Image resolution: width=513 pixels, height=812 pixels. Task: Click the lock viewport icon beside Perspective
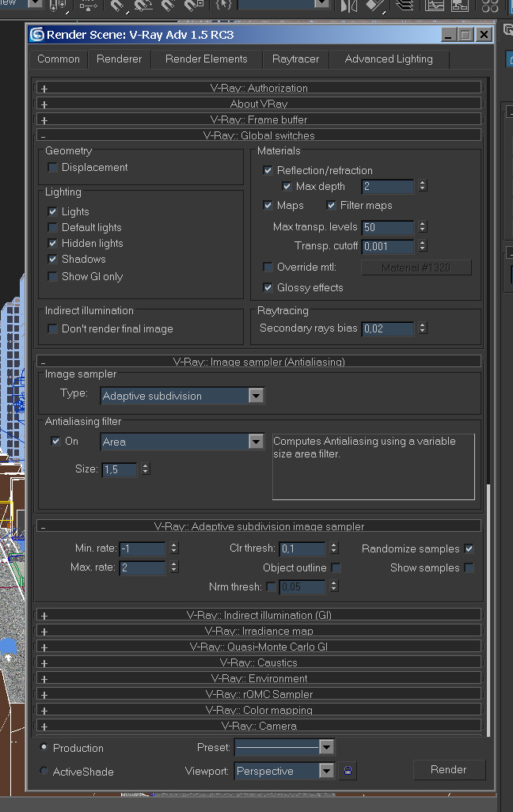click(348, 771)
